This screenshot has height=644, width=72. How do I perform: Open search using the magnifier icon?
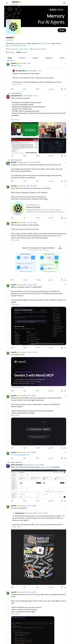[64, 3]
